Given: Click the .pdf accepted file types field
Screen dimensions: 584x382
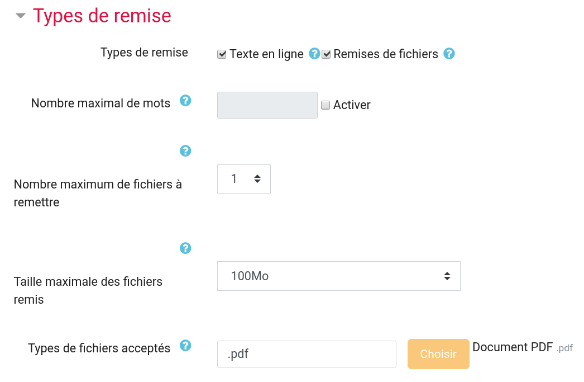Looking at the screenshot, I should (307, 354).
